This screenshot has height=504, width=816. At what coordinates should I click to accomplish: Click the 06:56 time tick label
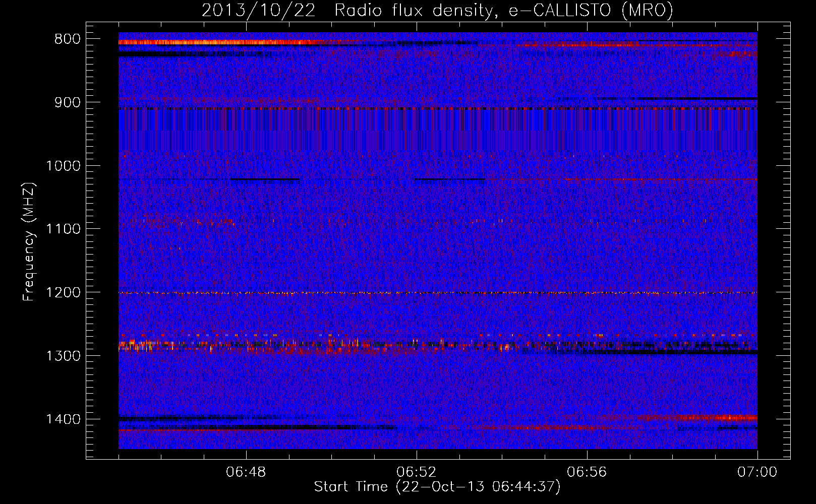587,472
